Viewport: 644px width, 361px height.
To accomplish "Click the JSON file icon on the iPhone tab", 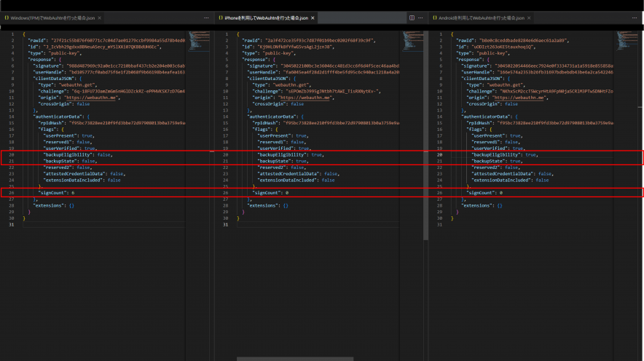I will coord(221,17).
